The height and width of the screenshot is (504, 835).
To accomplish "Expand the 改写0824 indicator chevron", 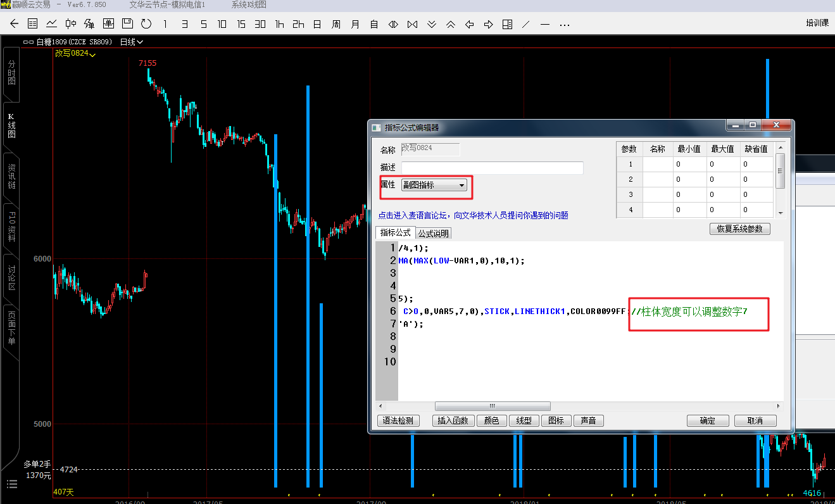I will coord(93,55).
